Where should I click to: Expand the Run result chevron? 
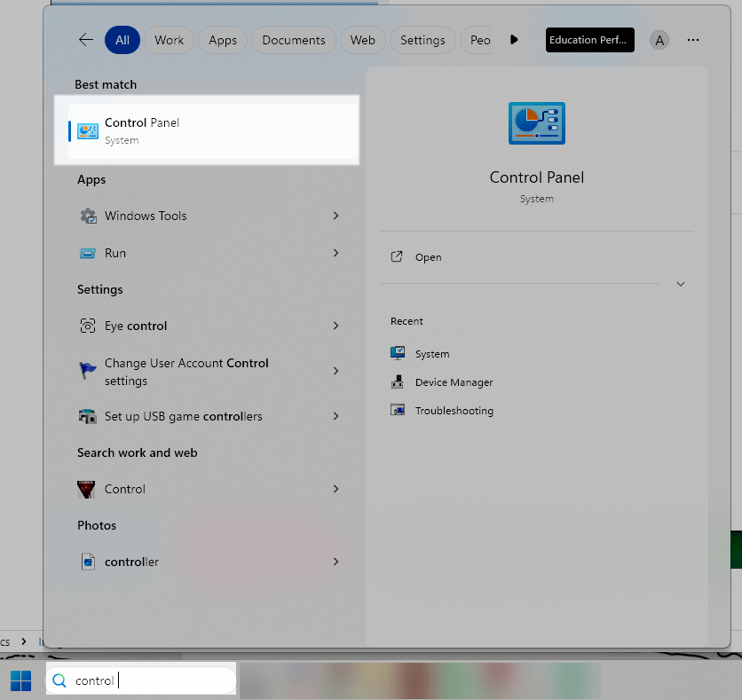point(335,253)
